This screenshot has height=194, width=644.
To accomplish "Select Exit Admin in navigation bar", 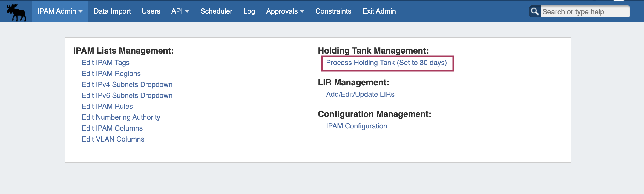I will [379, 11].
